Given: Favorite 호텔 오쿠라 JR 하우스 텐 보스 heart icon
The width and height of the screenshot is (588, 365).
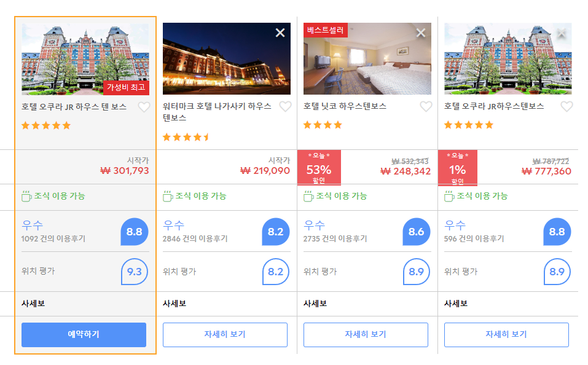Looking at the screenshot, I should click(144, 108).
